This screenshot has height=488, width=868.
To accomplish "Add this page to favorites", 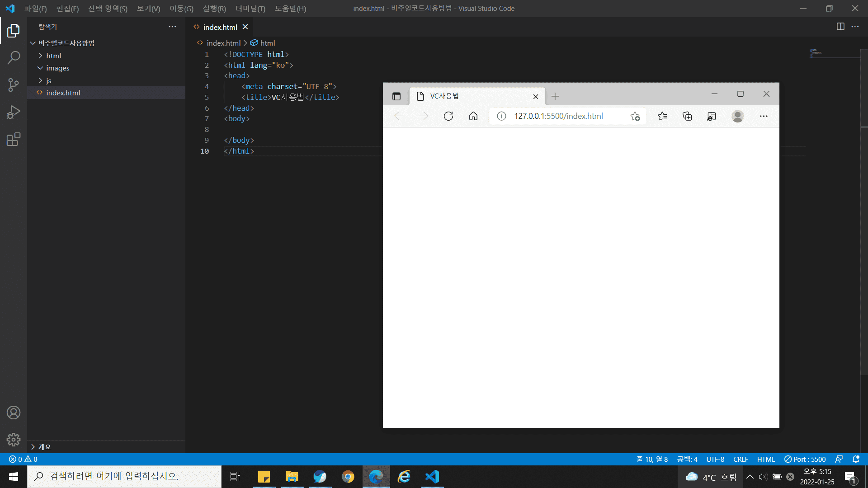I will [x=635, y=116].
